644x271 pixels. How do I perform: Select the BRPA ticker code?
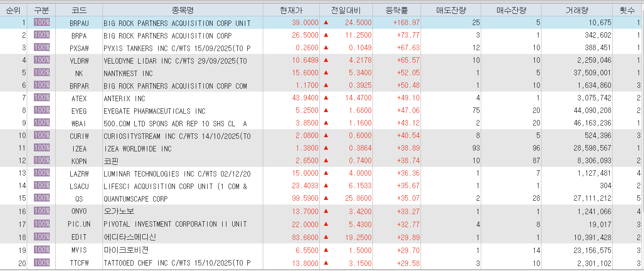pos(80,36)
